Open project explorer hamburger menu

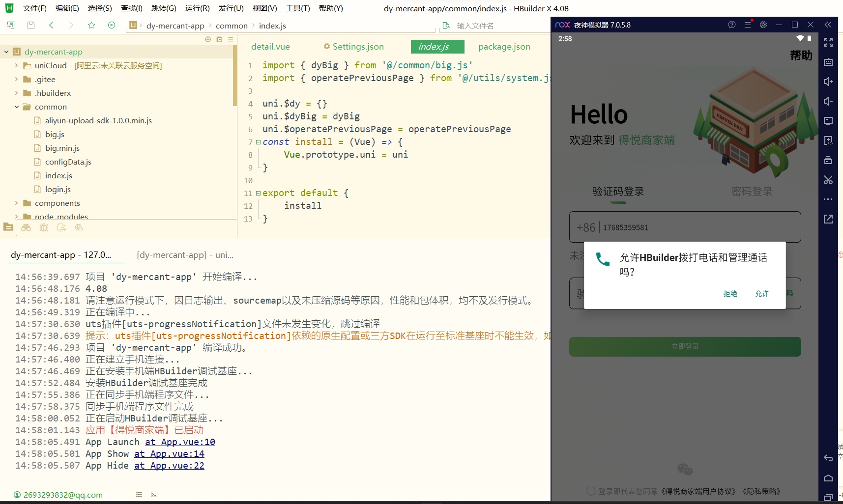tap(231, 39)
